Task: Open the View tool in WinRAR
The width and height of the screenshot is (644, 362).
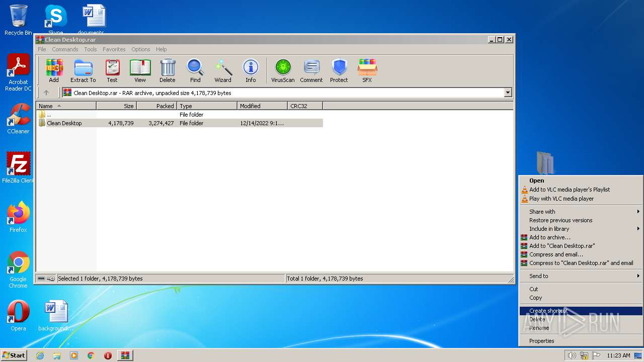Action: pos(140,70)
